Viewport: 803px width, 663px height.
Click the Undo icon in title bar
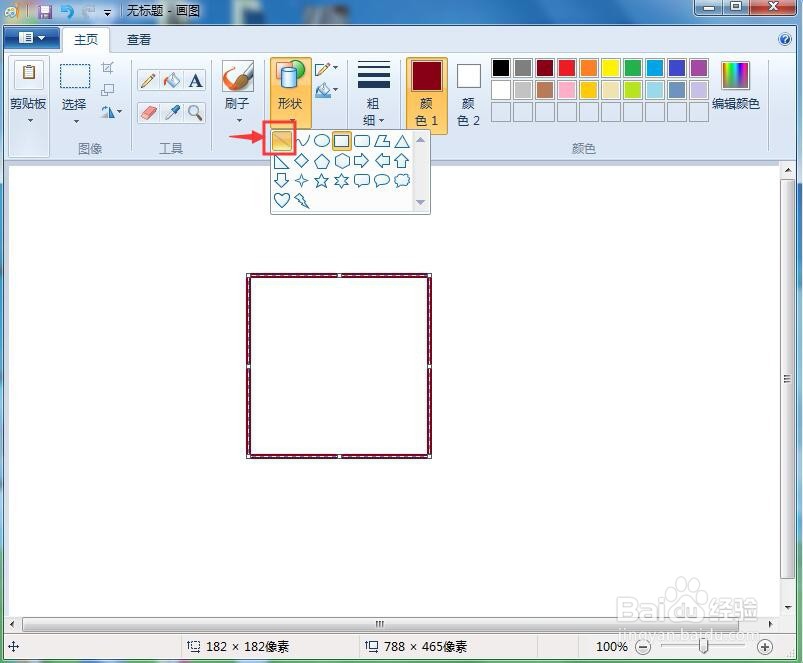[x=67, y=11]
